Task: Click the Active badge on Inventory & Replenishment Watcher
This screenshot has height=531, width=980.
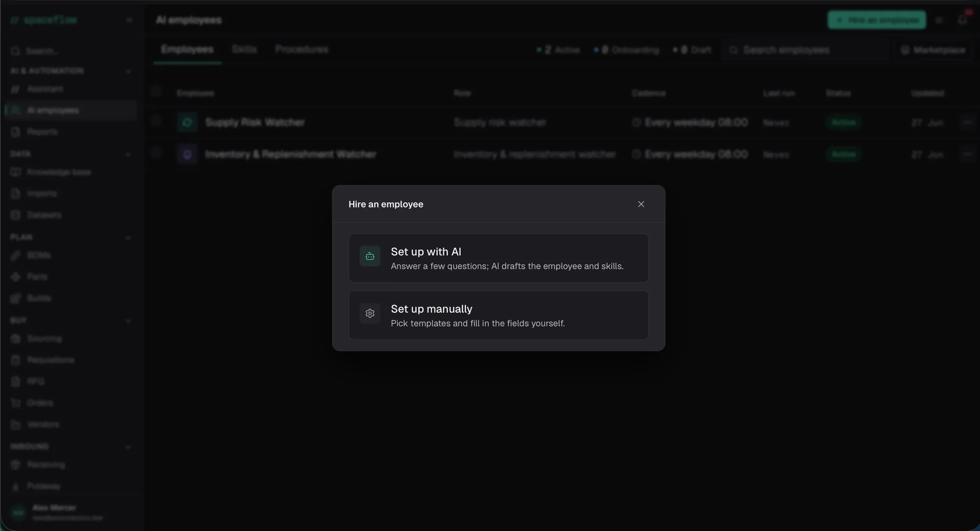Action: tap(843, 154)
